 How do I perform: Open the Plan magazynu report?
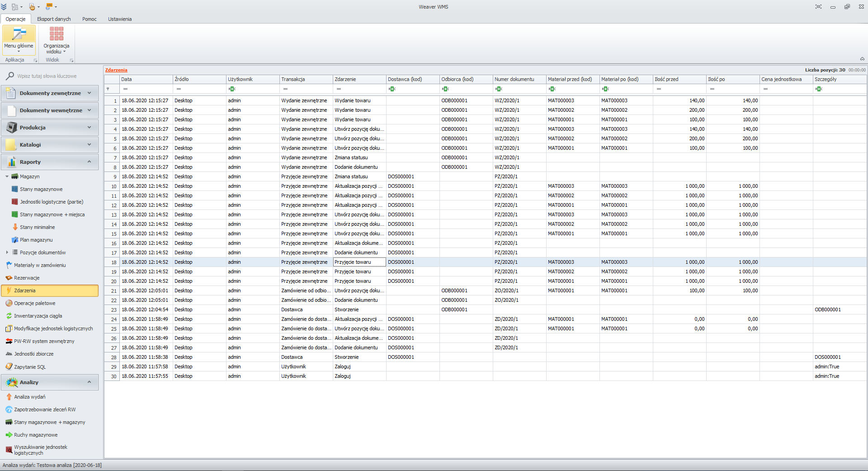(36, 240)
